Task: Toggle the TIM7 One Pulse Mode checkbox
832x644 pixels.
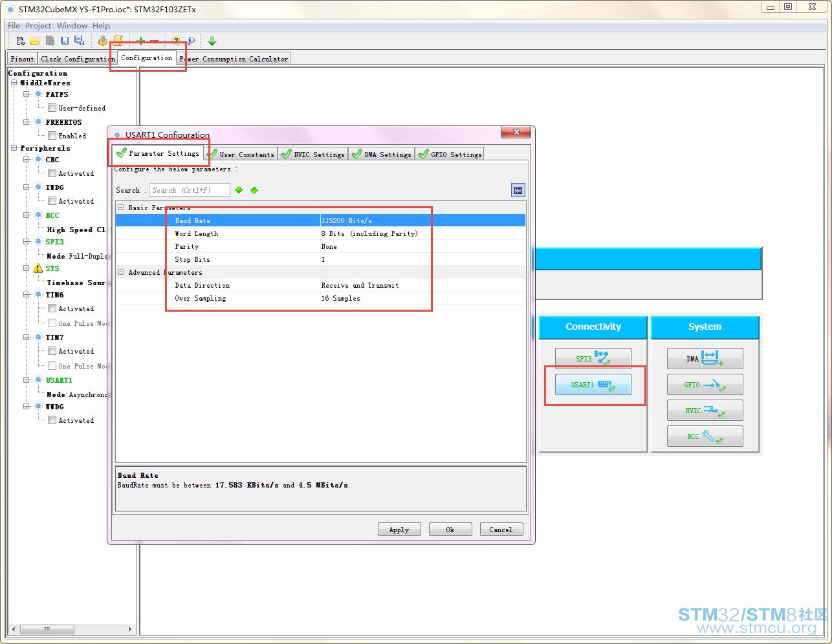Action: 52,366
